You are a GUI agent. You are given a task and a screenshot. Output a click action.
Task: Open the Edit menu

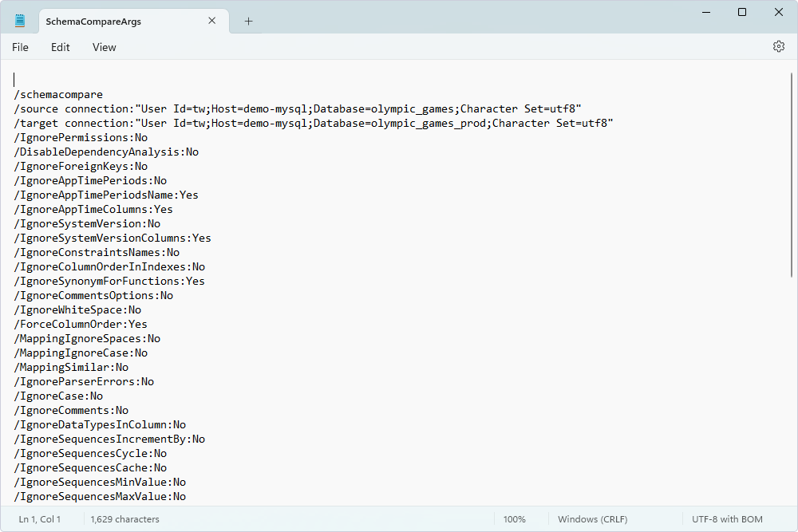pos(60,47)
